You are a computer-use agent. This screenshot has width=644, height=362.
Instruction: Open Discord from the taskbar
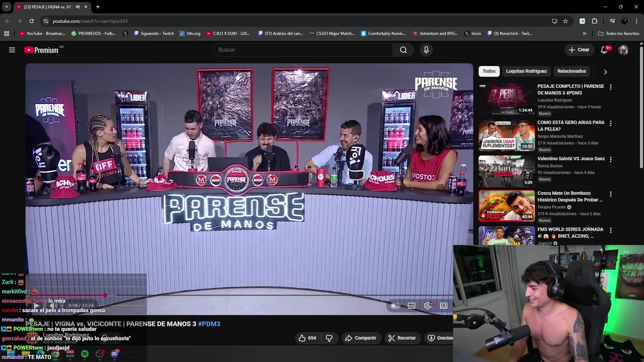(114, 354)
